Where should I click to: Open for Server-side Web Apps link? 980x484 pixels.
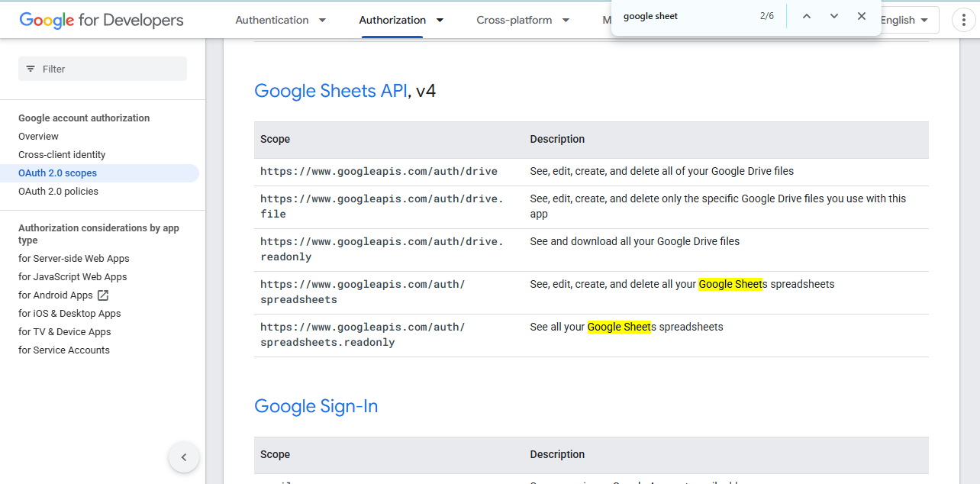coord(74,259)
